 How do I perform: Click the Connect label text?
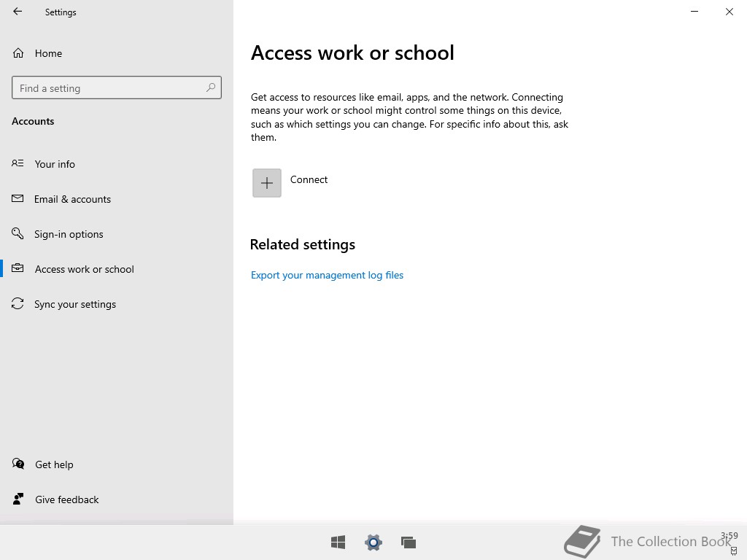tap(309, 179)
